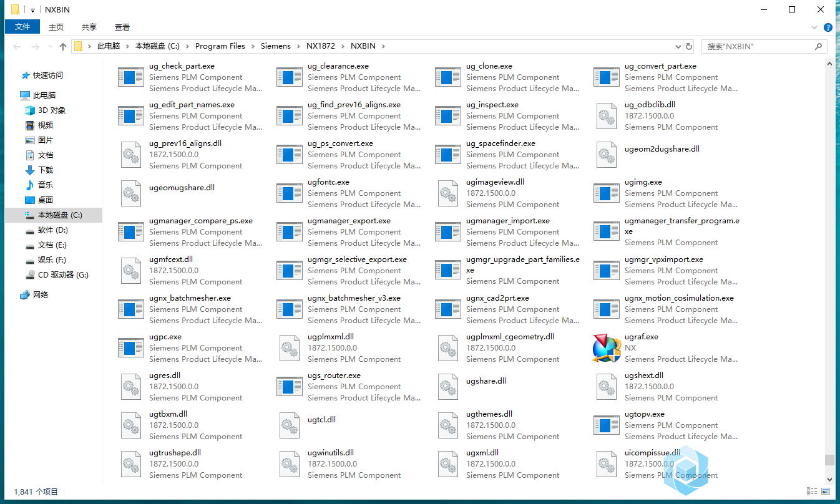The height and width of the screenshot is (504, 840).
Task: Click the file list vertical scrollbar thumb
Action: (829, 460)
